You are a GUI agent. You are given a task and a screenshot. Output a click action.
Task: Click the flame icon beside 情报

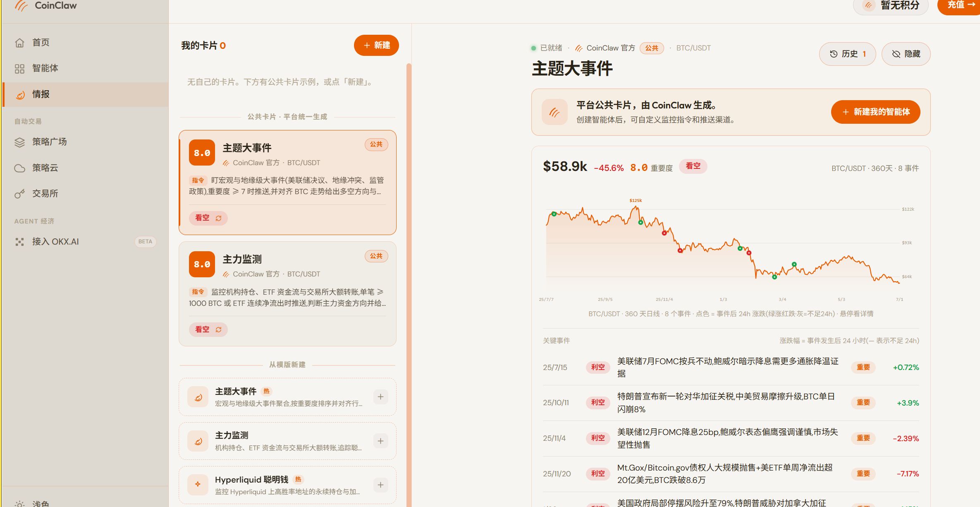pos(20,95)
